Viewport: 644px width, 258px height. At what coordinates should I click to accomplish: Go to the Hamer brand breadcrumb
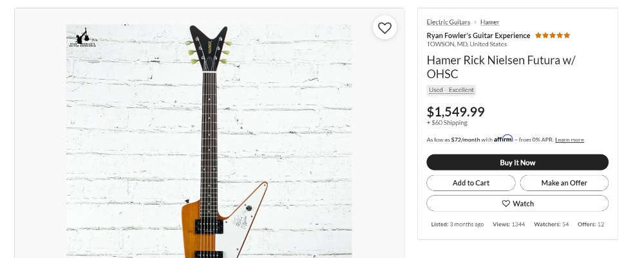pyautogui.click(x=489, y=22)
